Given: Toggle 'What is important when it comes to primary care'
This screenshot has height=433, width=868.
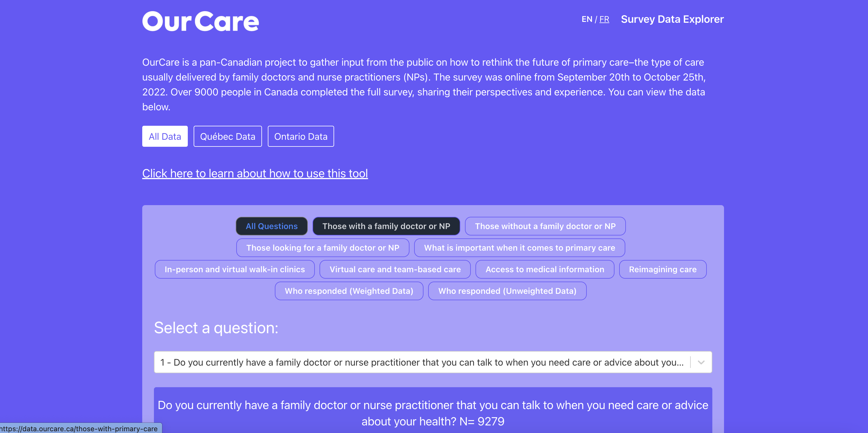Looking at the screenshot, I should click(x=519, y=247).
